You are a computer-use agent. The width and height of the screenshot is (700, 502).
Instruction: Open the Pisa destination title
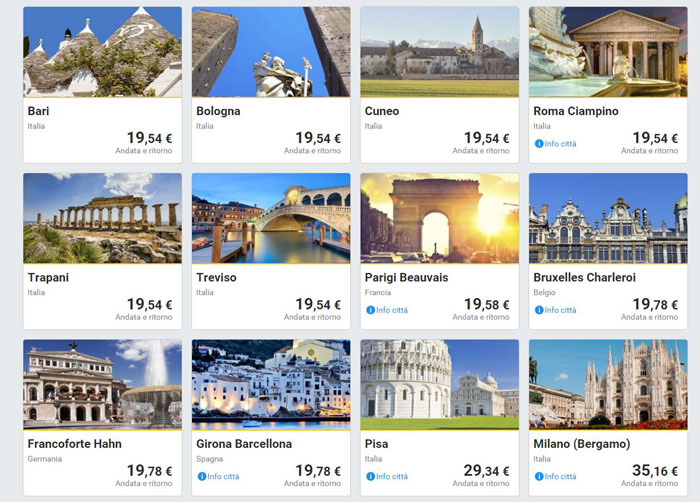[377, 443]
